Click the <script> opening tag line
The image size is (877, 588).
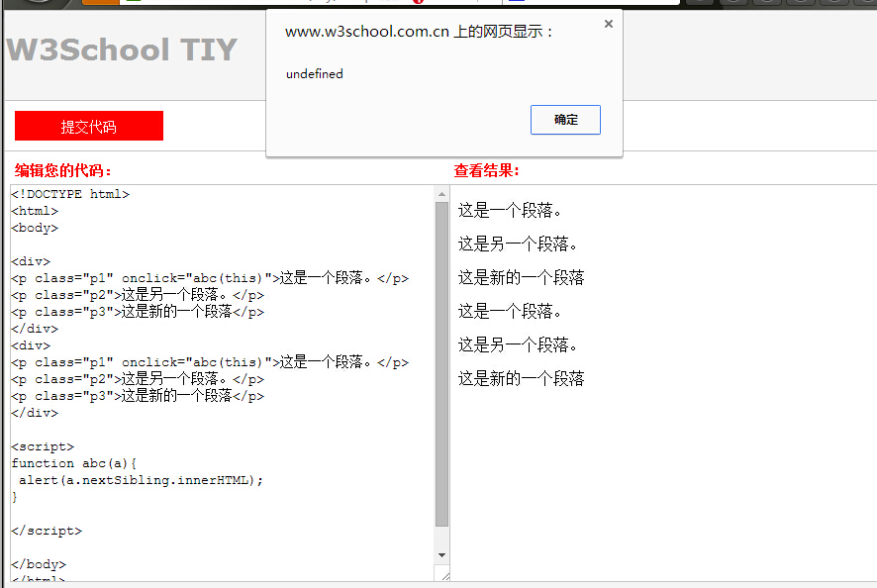pyautogui.click(x=43, y=446)
